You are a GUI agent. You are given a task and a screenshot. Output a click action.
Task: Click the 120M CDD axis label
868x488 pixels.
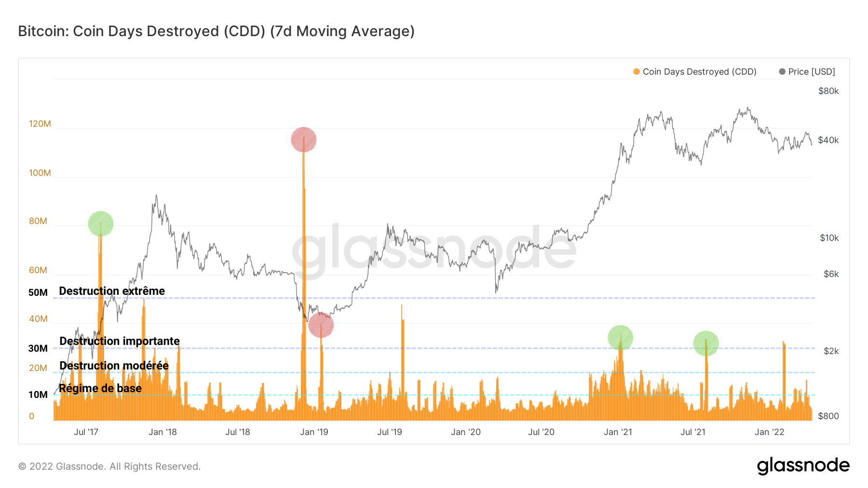[x=40, y=124]
